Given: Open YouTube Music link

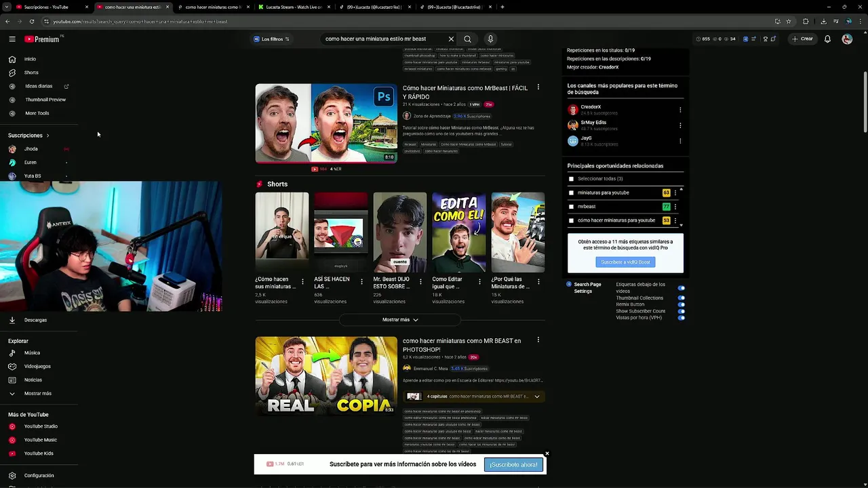Looking at the screenshot, I should [x=41, y=440].
